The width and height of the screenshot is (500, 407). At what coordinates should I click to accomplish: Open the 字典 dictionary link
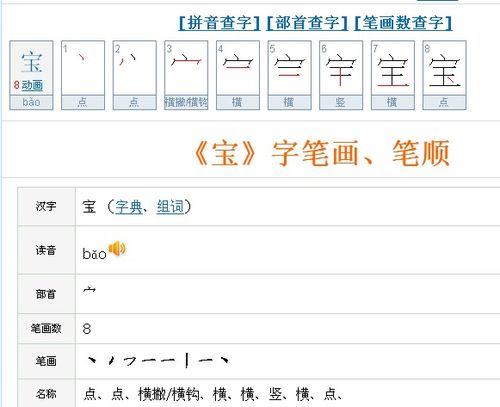129,207
